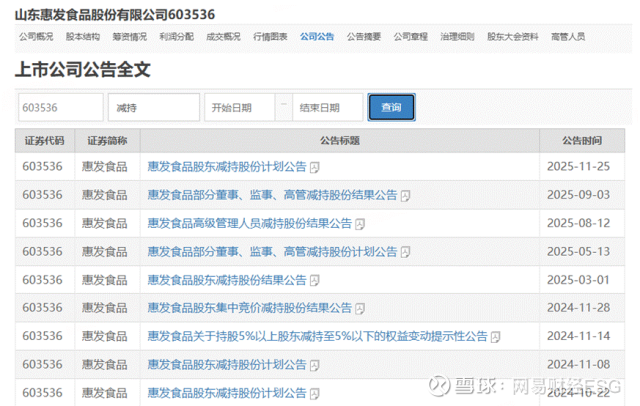This screenshot has height=406, width=640.
Task: Click the 公告时间 column header
Action: tap(582, 141)
